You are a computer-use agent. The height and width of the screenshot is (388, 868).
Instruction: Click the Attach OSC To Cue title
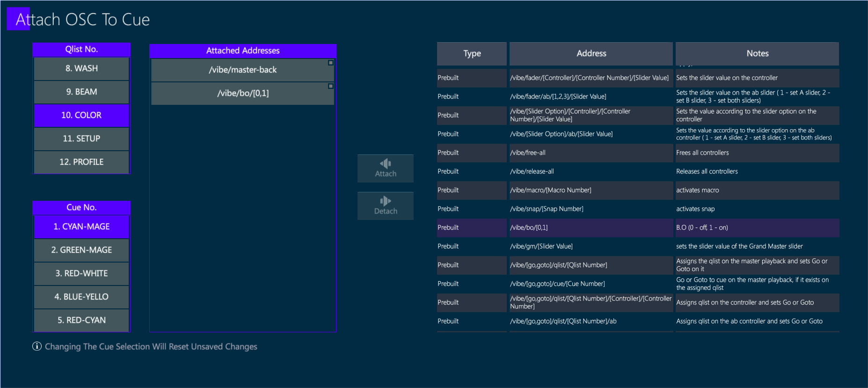(83, 19)
